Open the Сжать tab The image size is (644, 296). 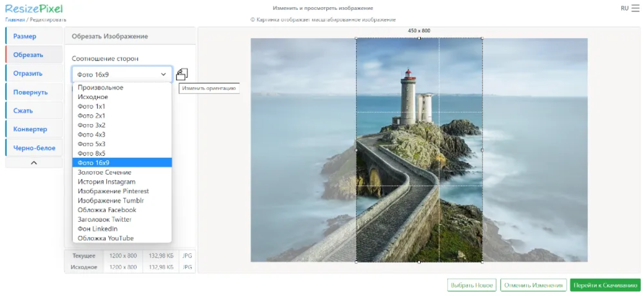pyautogui.click(x=23, y=111)
